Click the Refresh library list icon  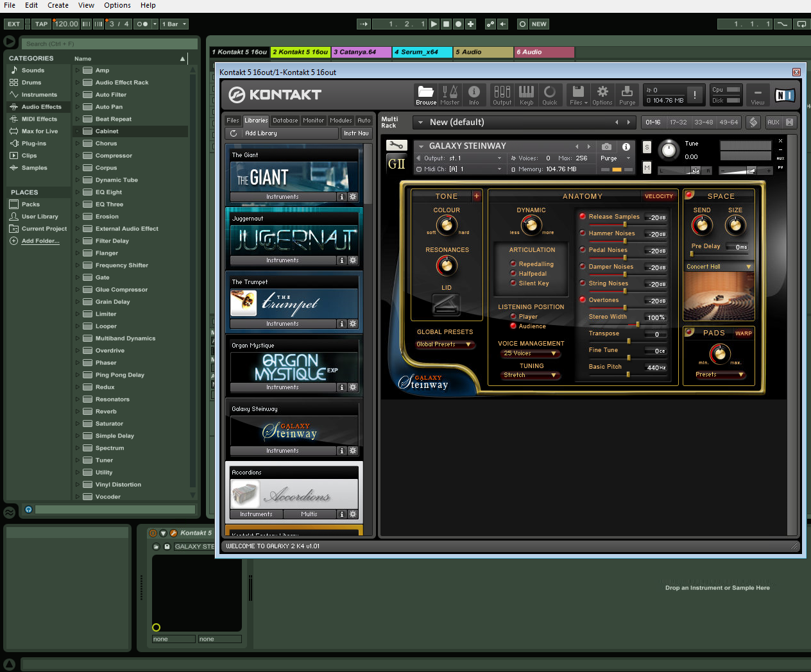pyautogui.click(x=234, y=133)
